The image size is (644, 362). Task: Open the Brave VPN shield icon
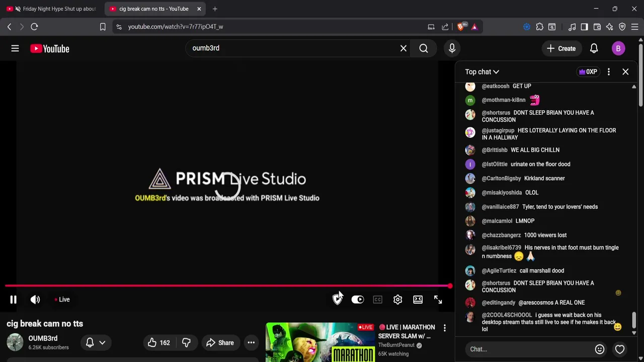point(622,27)
